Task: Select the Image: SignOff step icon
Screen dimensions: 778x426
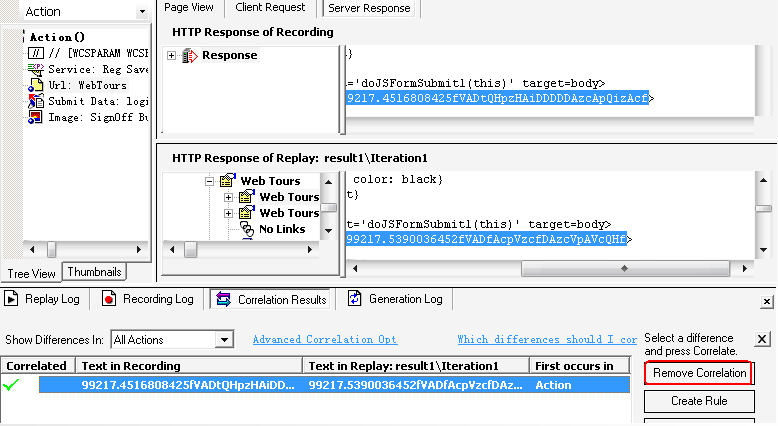Action: (37, 117)
